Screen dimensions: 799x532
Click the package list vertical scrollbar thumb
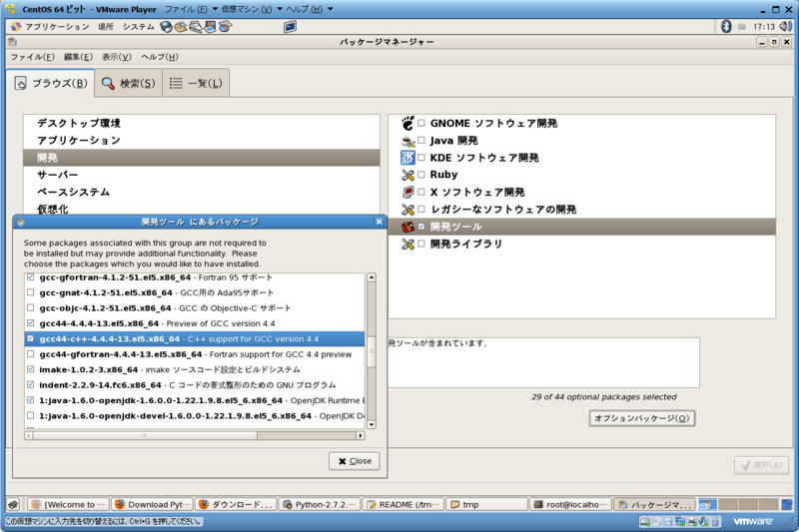click(372, 351)
